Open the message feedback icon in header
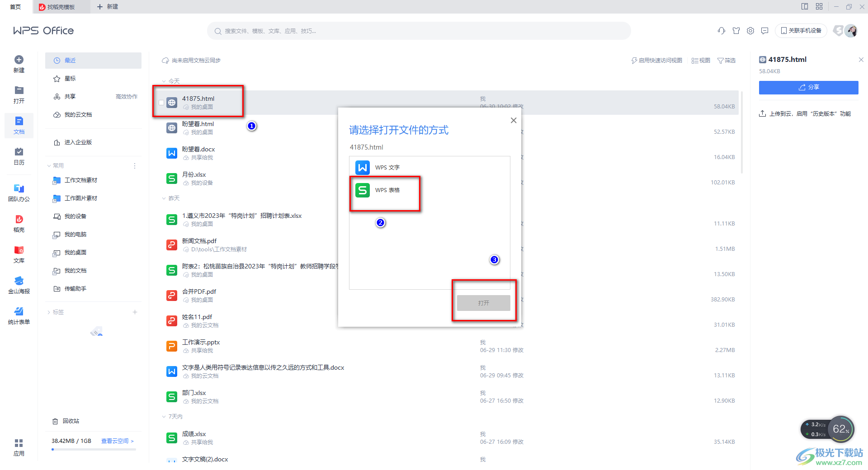 pos(765,31)
